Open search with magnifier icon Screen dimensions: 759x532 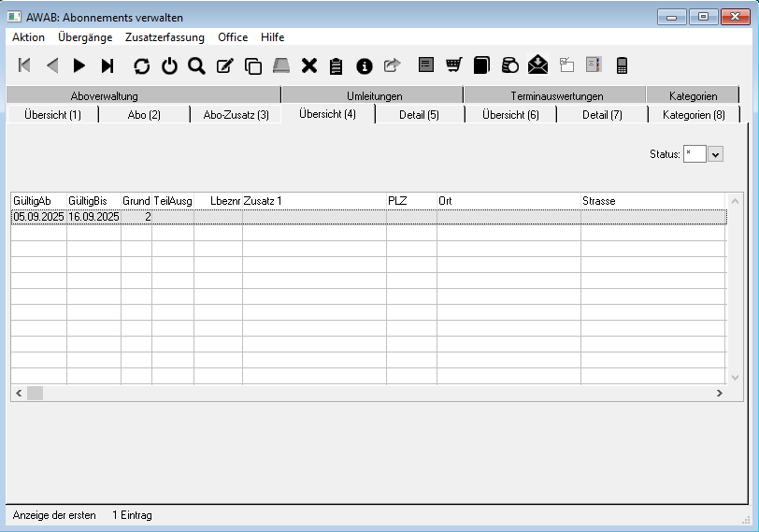click(196, 65)
